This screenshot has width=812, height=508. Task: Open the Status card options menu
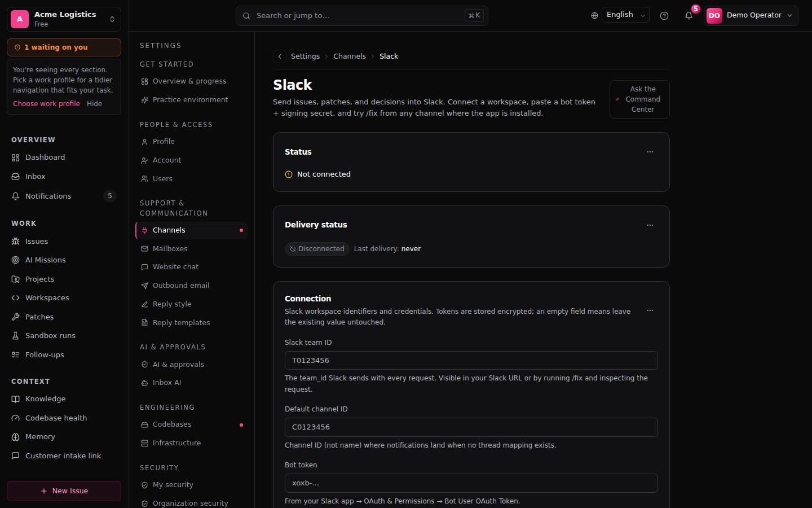pyautogui.click(x=650, y=152)
